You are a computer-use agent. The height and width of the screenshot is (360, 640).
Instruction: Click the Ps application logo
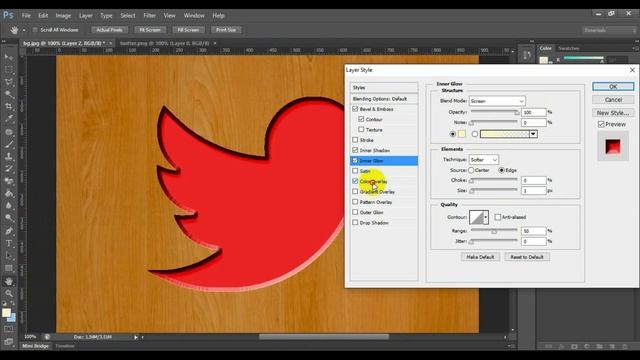tap(8, 16)
